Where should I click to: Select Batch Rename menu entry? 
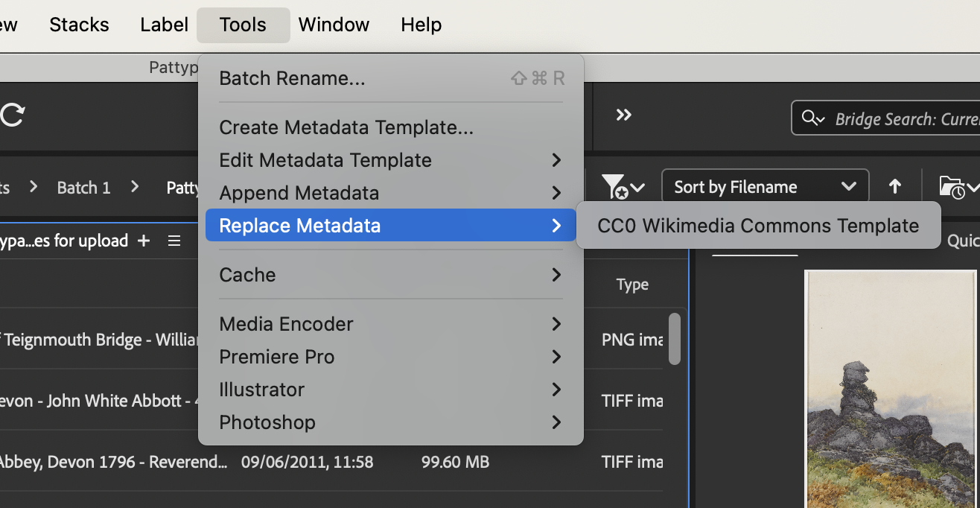pyautogui.click(x=391, y=78)
